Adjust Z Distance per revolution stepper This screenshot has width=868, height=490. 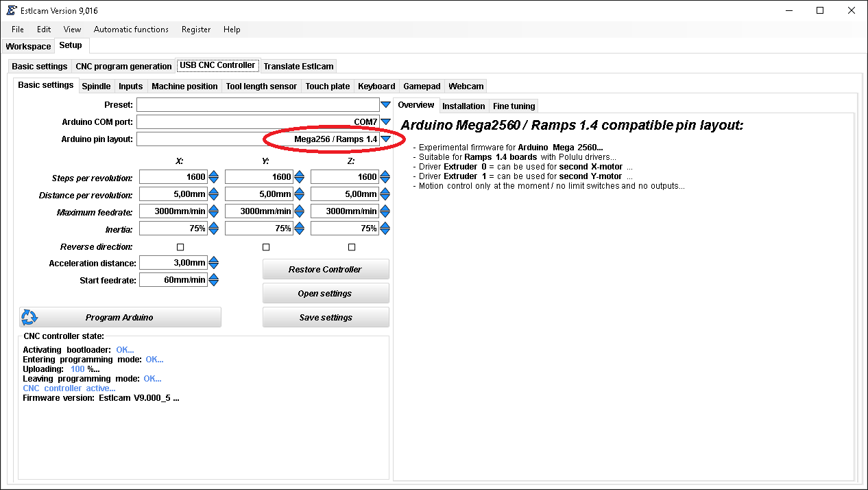pyautogui.click(x=385, y=194)
